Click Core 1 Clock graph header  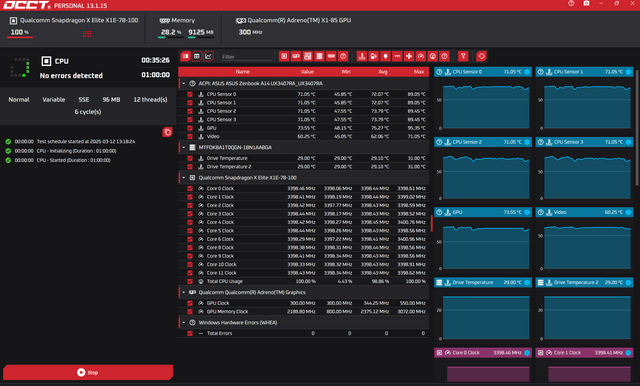[584, 353]
